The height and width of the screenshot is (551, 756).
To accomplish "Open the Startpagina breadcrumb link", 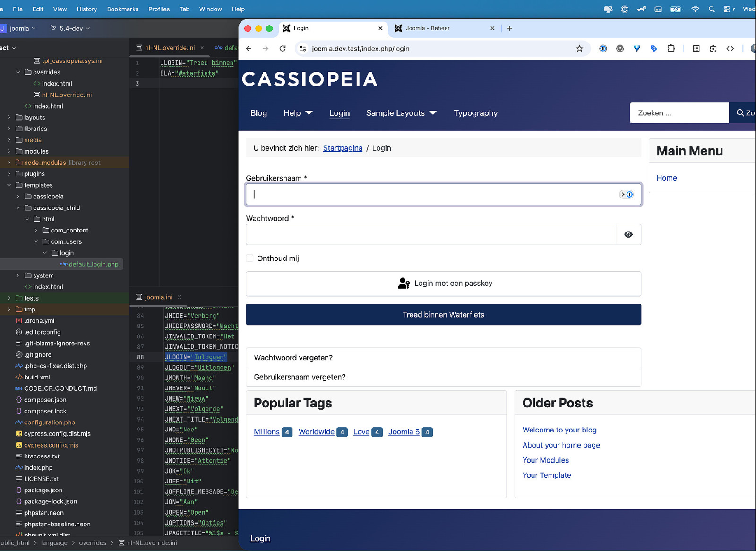I will click(343, 148).
